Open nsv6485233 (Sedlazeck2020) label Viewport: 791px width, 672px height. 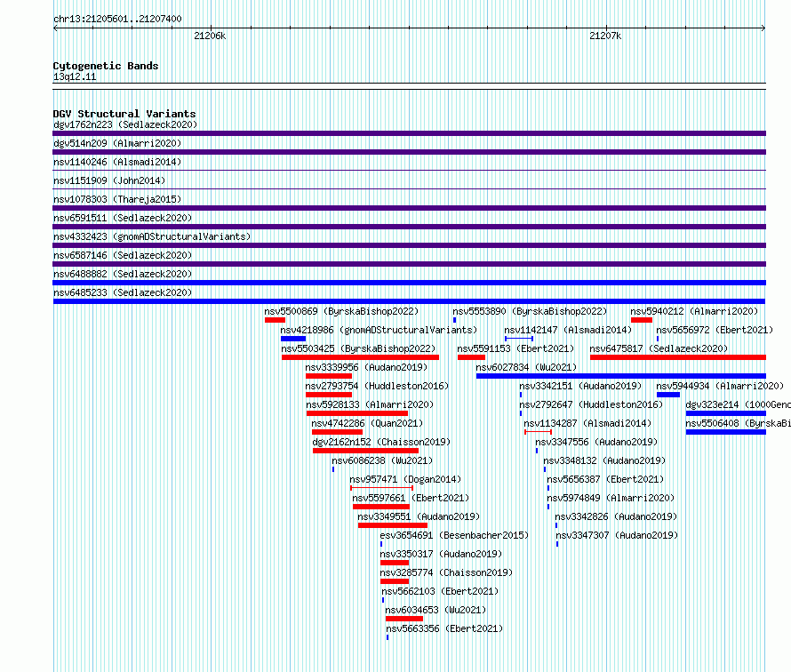(x=123, y=292)
